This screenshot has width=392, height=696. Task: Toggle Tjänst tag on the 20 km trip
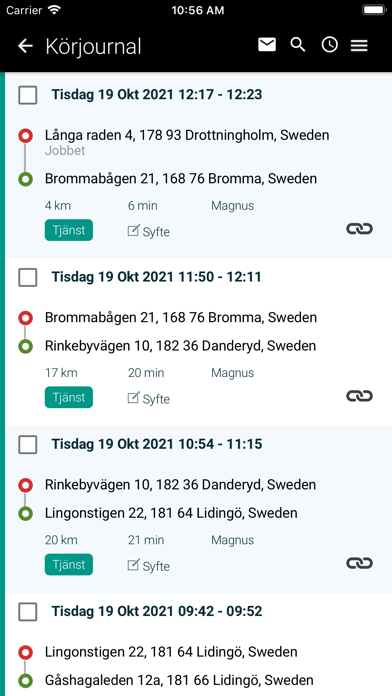point(69,565)
